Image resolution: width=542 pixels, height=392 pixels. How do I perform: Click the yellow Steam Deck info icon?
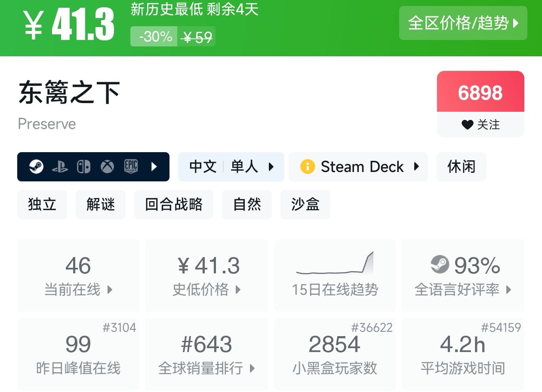click(308, 167)
